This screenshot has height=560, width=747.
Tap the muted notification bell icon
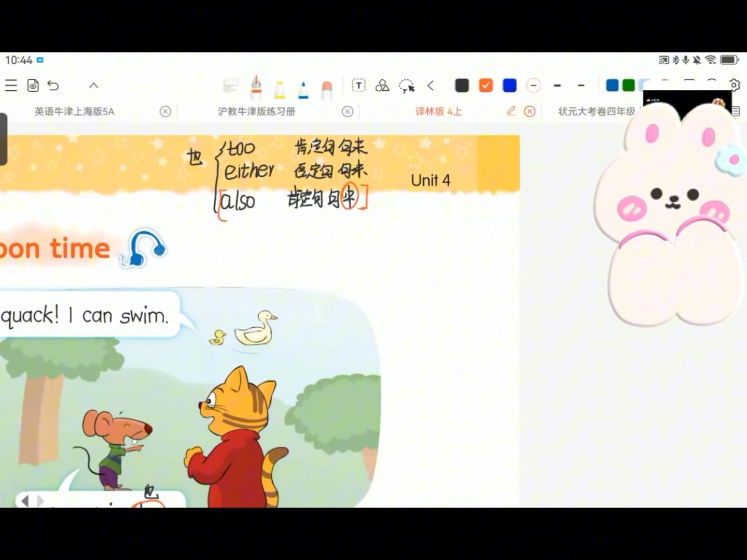coord(697,60)
